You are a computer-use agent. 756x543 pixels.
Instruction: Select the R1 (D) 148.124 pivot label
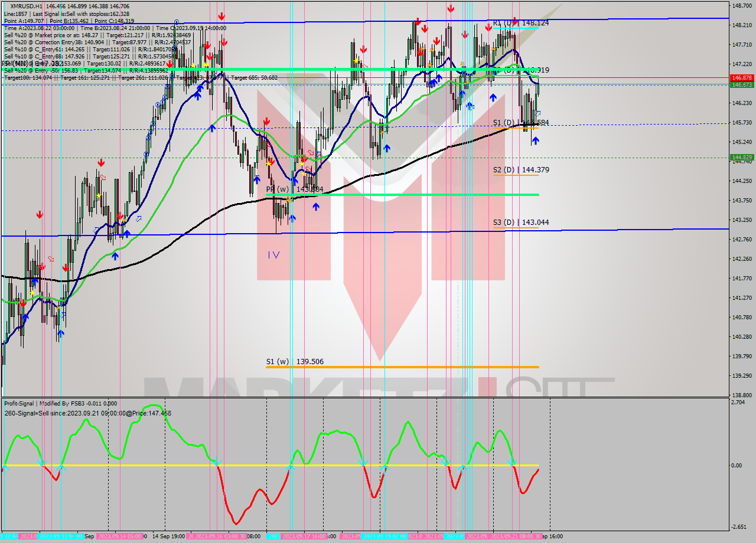tap(521, 23)
